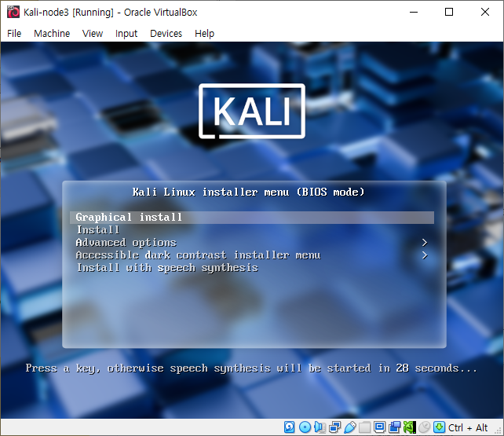
Task: Click the shared folders status icon
Action: [x=364, y=427]
